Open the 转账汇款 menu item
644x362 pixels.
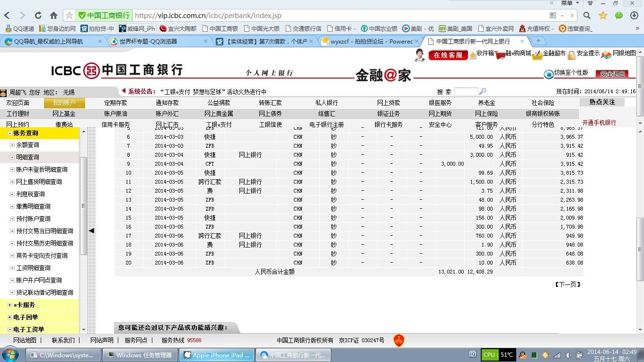click(x=270, y=103)
